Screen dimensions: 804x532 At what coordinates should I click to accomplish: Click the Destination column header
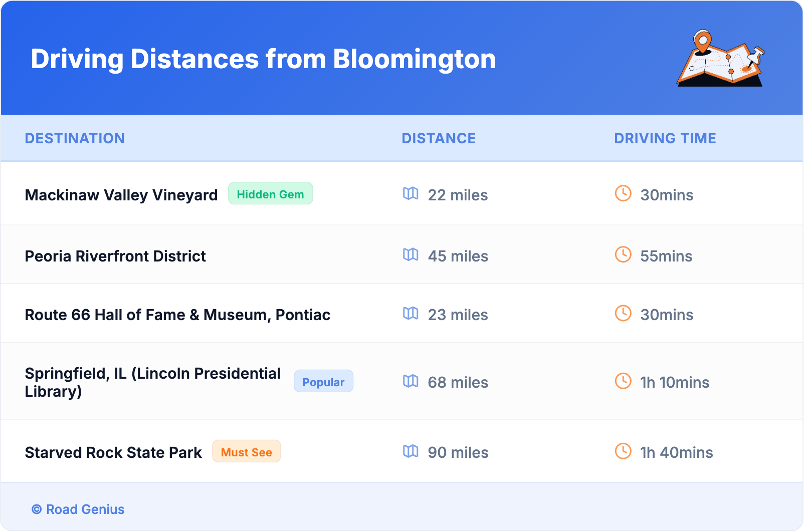click(x=75, y=138)
